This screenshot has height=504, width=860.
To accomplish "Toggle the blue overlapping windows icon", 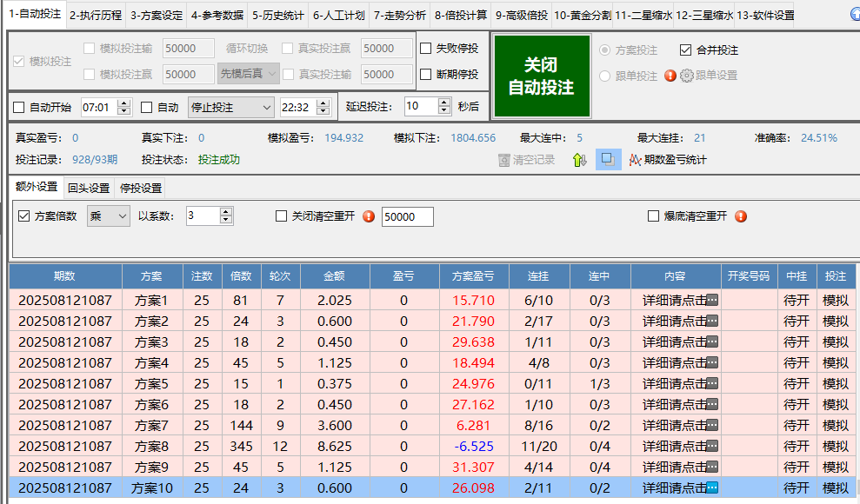I will pos(608,159).
